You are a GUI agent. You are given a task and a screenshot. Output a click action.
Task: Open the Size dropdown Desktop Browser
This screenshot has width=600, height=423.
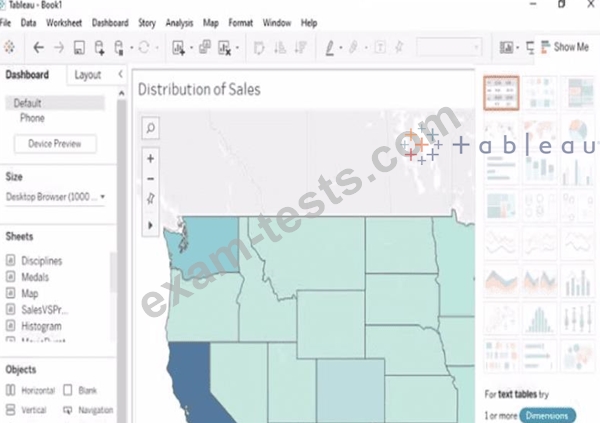point(56,197)
